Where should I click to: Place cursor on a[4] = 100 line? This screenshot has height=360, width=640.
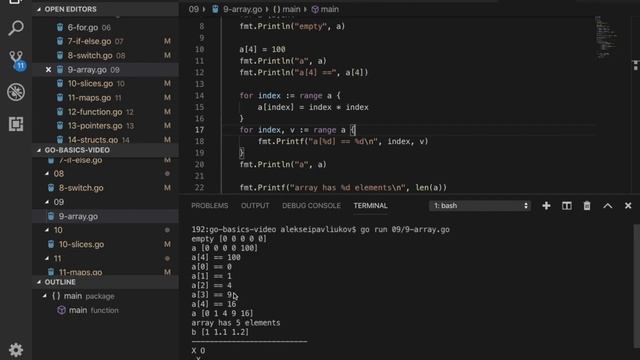(262, 49)
